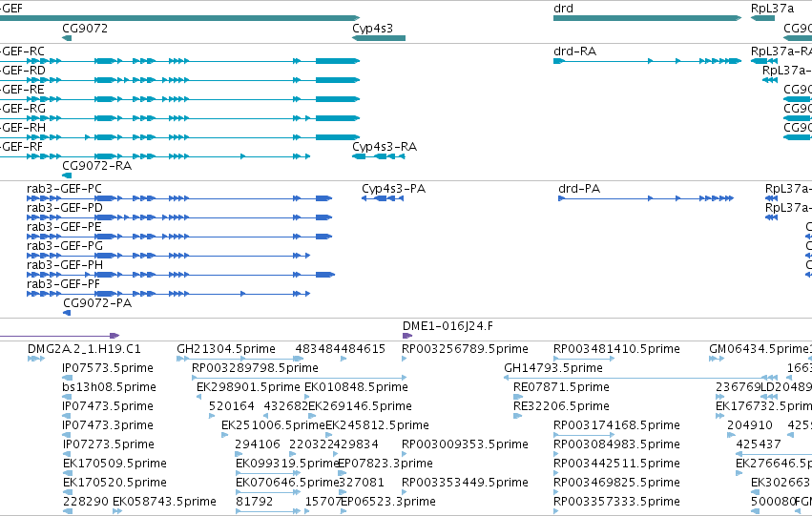Click the drd-RA transcript label

coord(574,52)
